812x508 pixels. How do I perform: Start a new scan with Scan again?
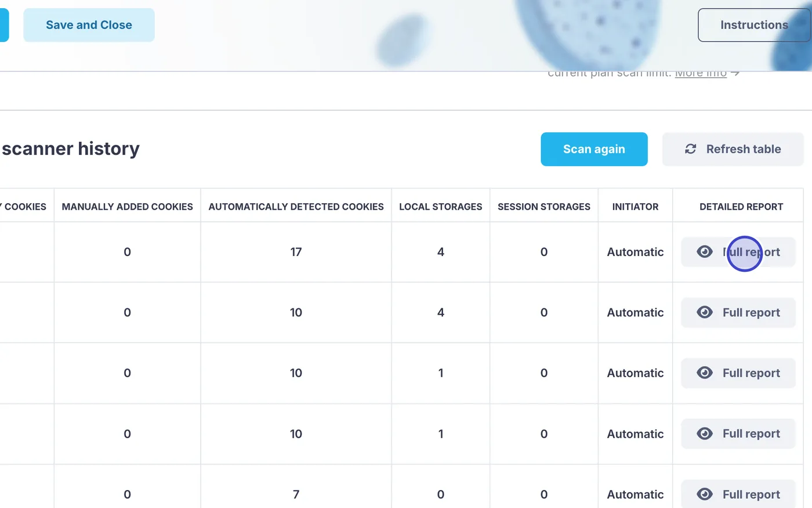594,149
